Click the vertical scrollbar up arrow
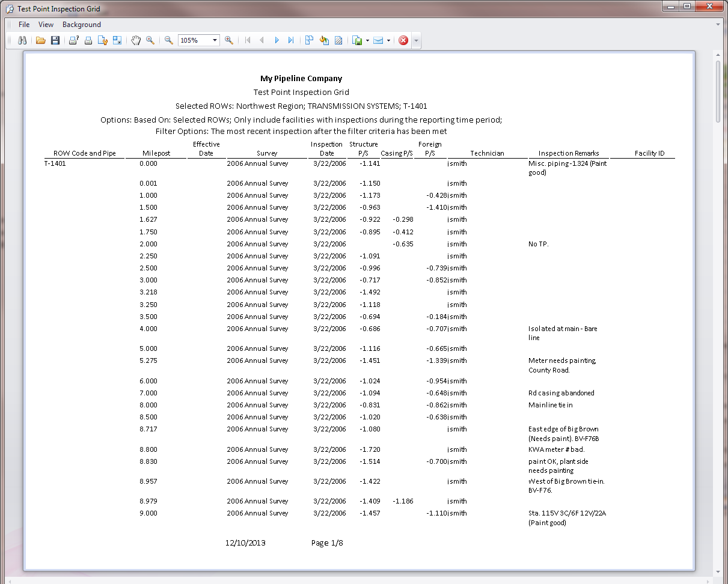Screen dimensions: 728x584 (718, 55)
